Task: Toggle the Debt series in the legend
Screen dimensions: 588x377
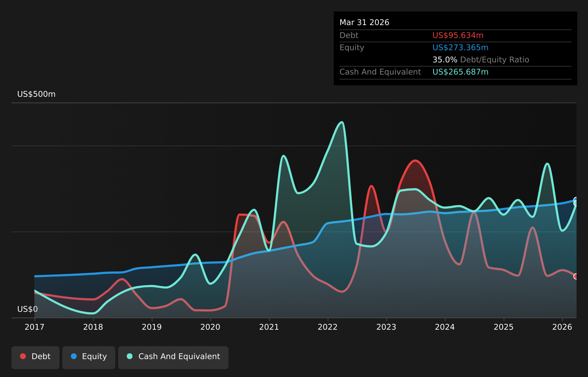Action: coord(35,357)
